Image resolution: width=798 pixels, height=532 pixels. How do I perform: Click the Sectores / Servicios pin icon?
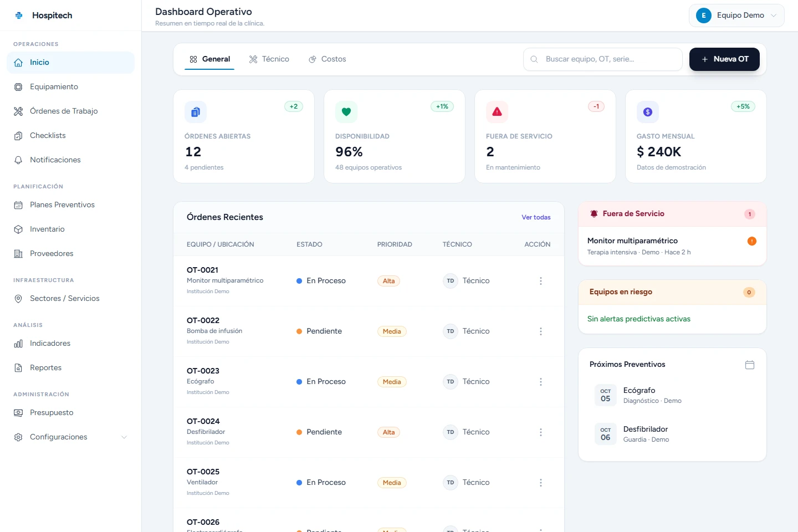coord(18,299)
